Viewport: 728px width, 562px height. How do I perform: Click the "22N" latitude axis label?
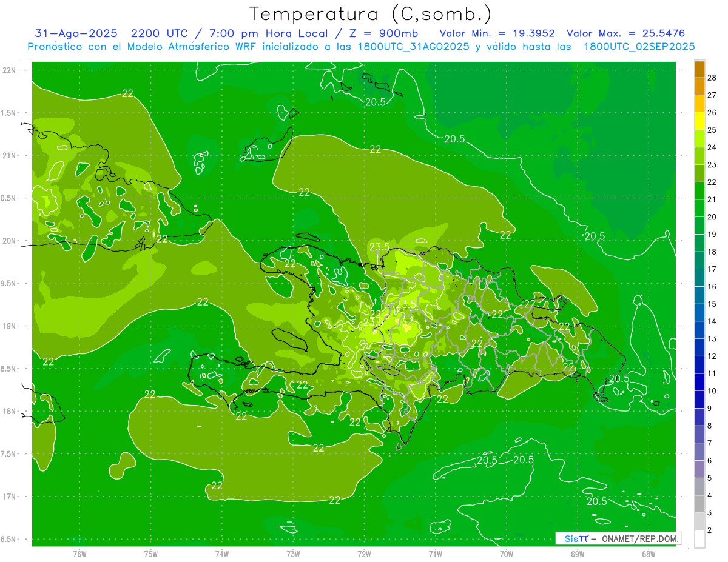(x=8, y=70)
